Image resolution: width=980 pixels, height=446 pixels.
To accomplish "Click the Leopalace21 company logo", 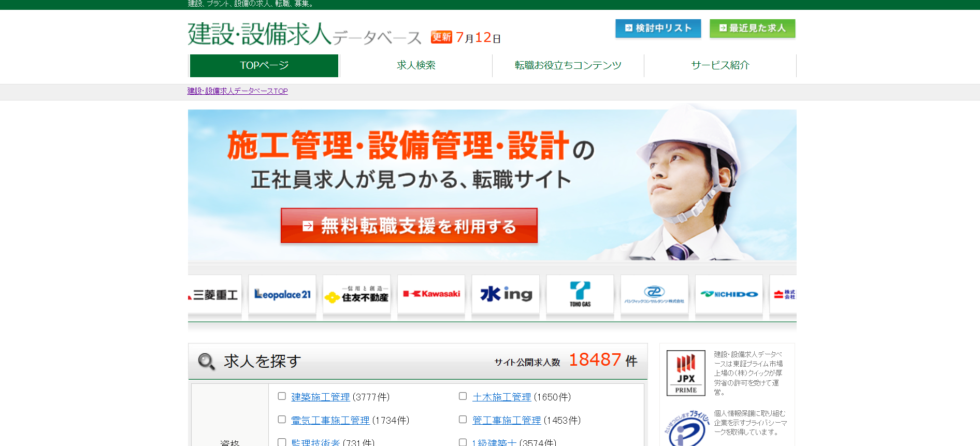I will pos(282,294).
